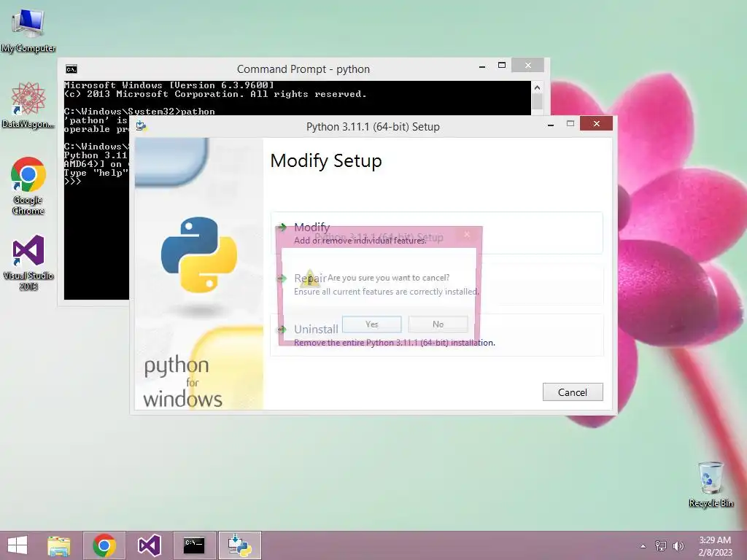The width and height of the screenshot is (747, 560).
Task: Switch to Command Prompt in the taskbar
Action: (x=194, y=545)
